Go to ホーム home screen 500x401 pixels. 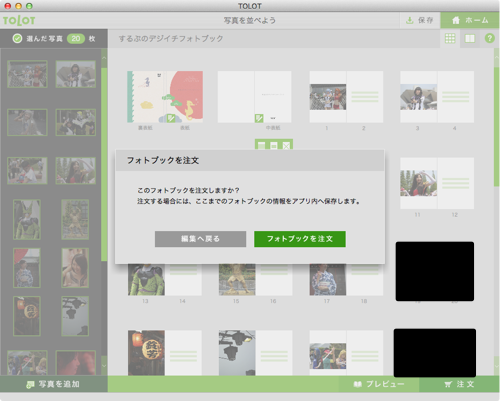click(470, 20)
